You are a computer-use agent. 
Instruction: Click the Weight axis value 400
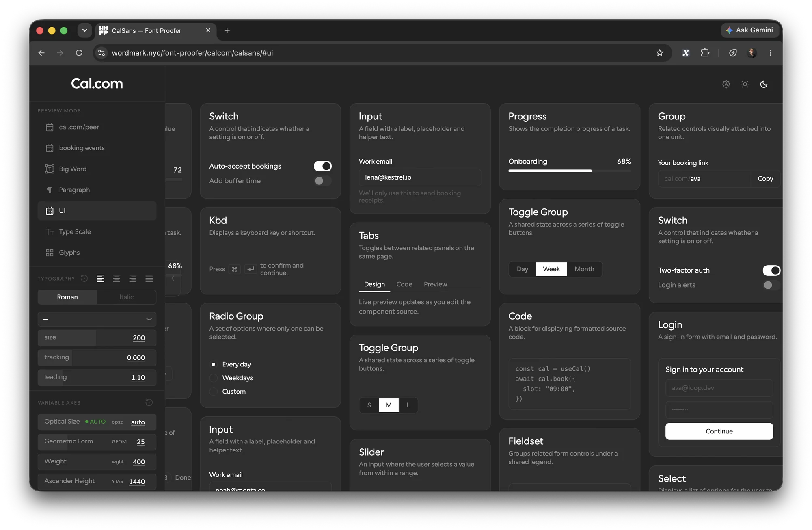tap(139, 462)
